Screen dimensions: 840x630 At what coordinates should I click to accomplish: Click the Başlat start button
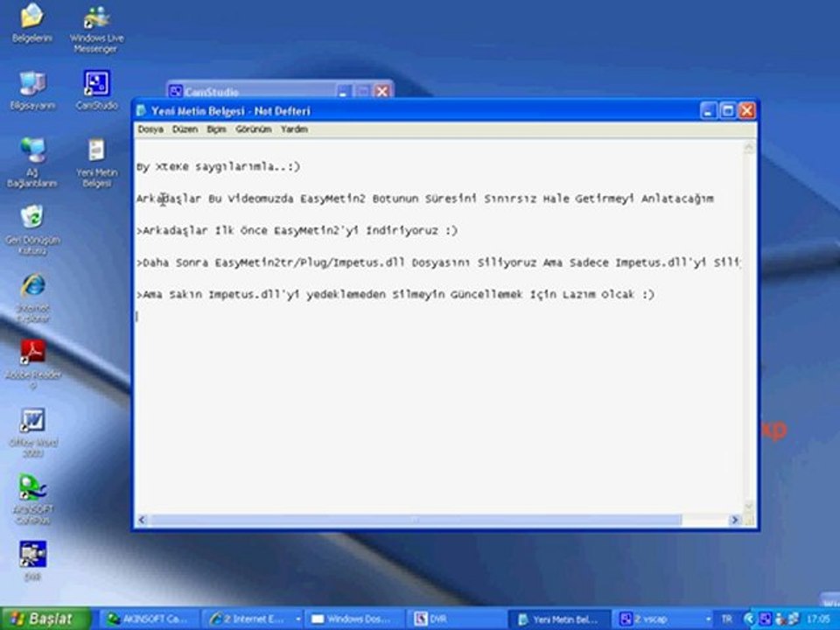[46, 619]
